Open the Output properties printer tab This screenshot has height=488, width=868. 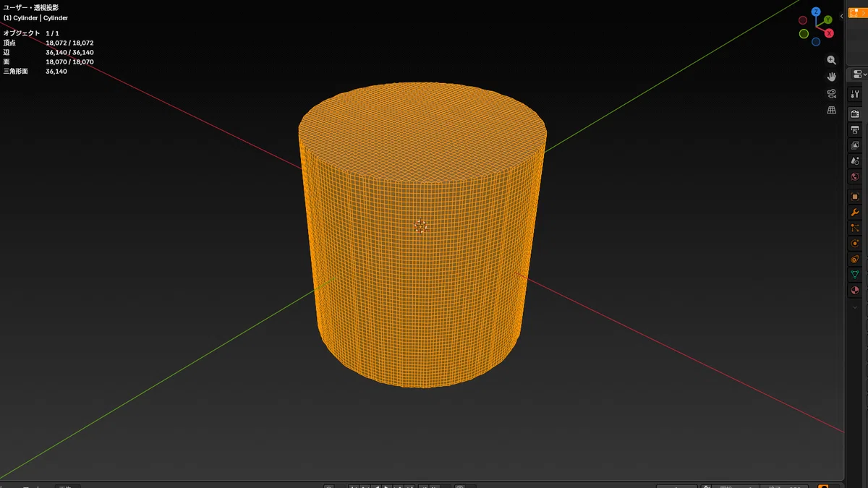(855, 130)
